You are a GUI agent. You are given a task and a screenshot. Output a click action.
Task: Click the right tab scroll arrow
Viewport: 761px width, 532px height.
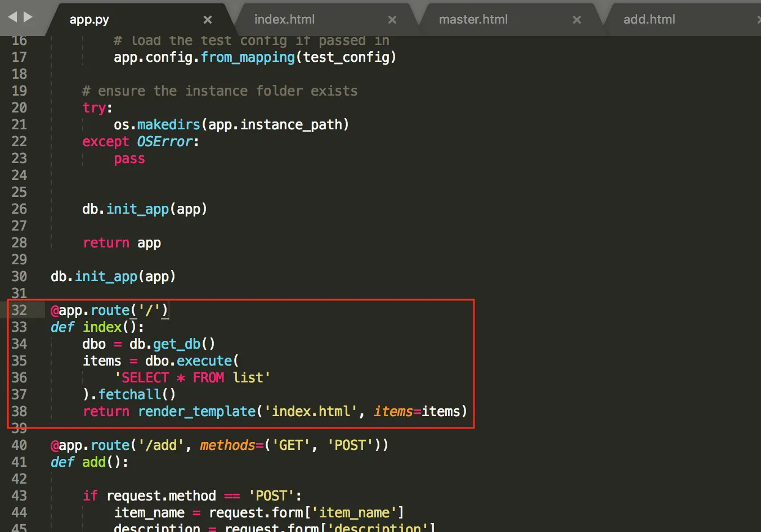28,17
